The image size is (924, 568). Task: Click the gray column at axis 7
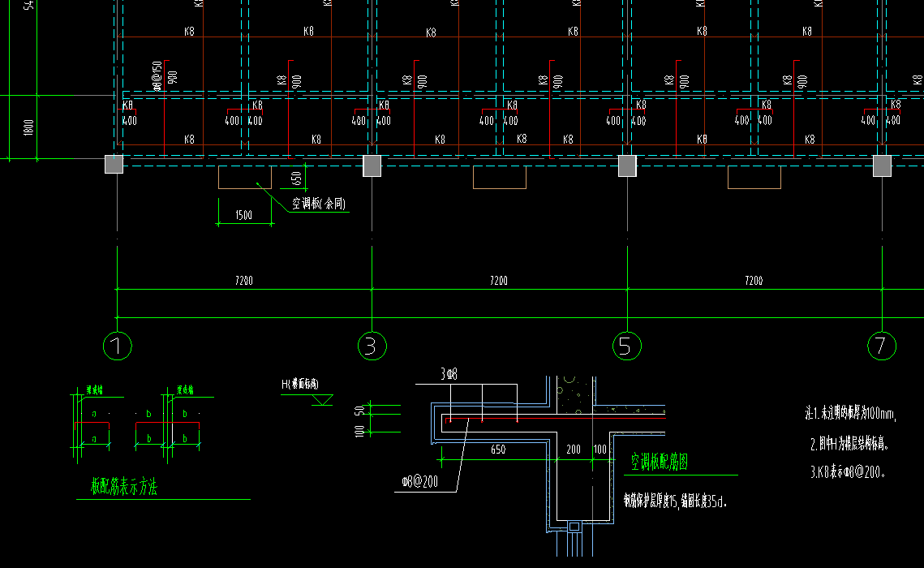tap(882, 166)
